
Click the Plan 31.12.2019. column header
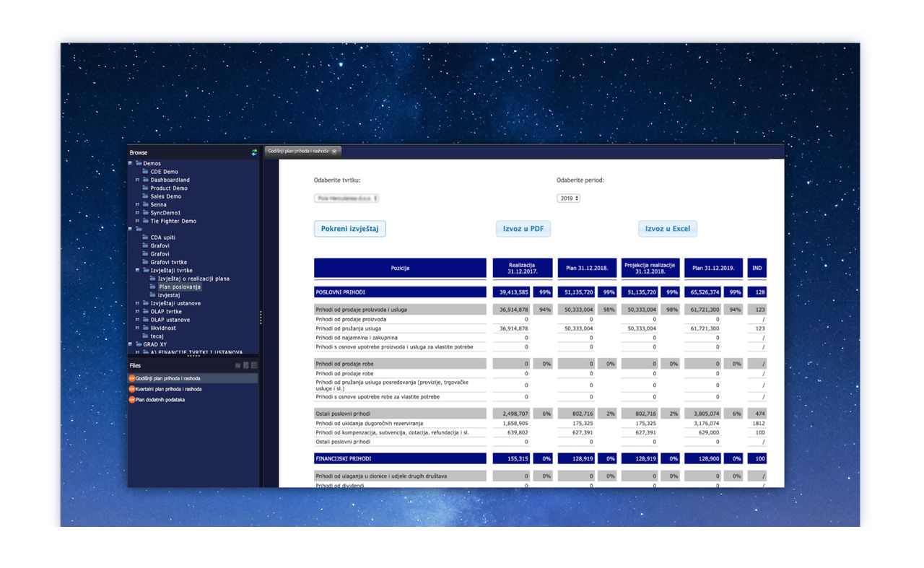click(x=714, y=268)
